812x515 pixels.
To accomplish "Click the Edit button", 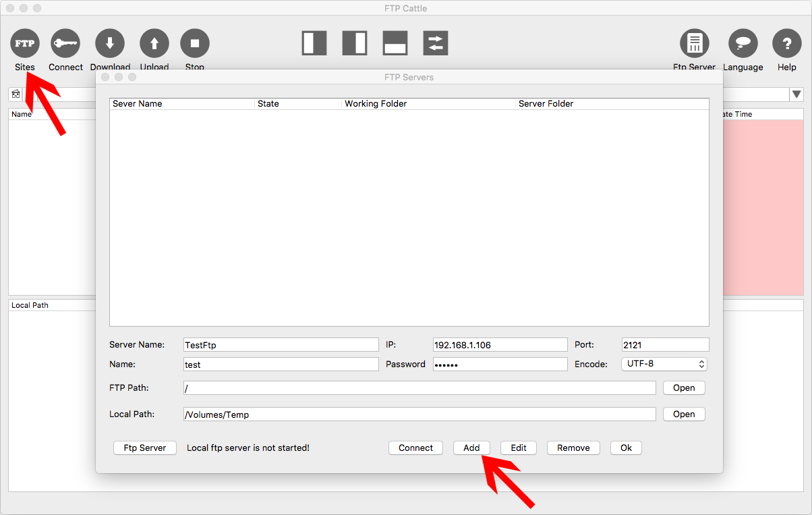I will [x=519, y=448].
